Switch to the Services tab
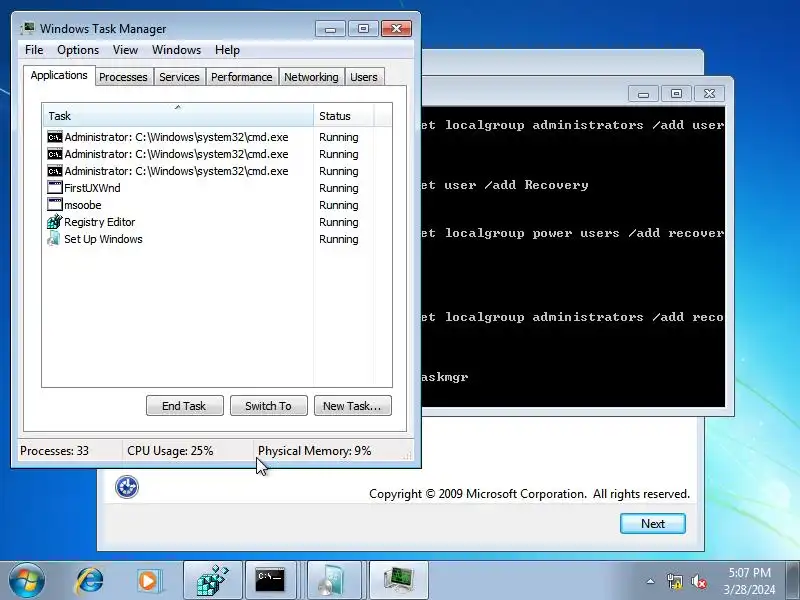 click(x=179, y=77)
